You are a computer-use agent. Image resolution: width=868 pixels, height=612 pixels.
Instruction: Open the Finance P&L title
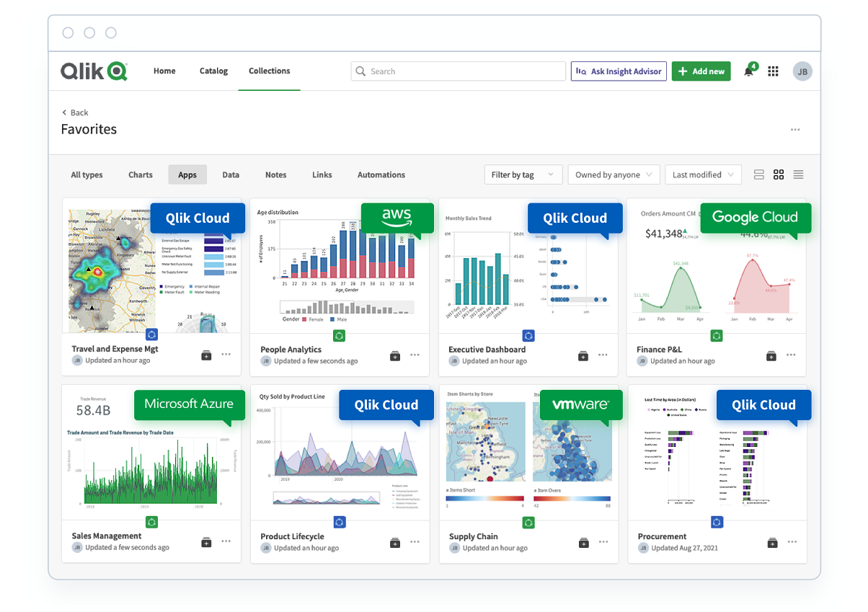pos(659,350)
